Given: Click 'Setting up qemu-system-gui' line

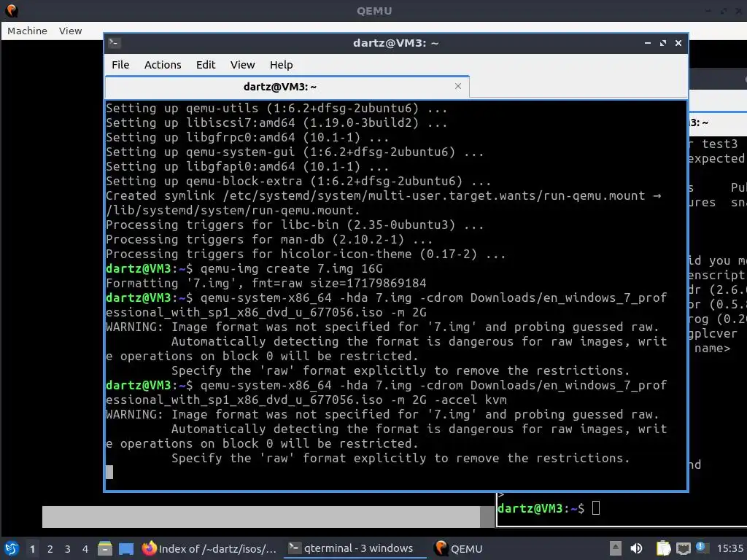Looking at the screenshot, I should [x=295, y=152].
